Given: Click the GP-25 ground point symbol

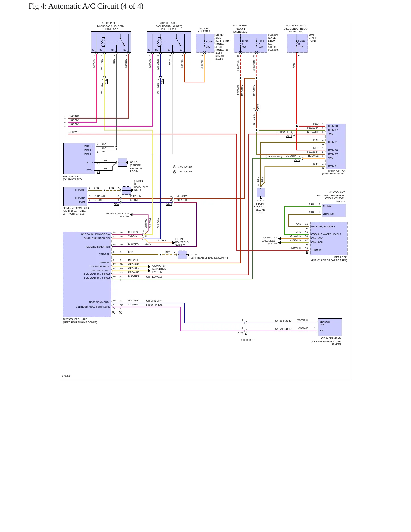Looking at the screenshot, I should tap(123, 162).
